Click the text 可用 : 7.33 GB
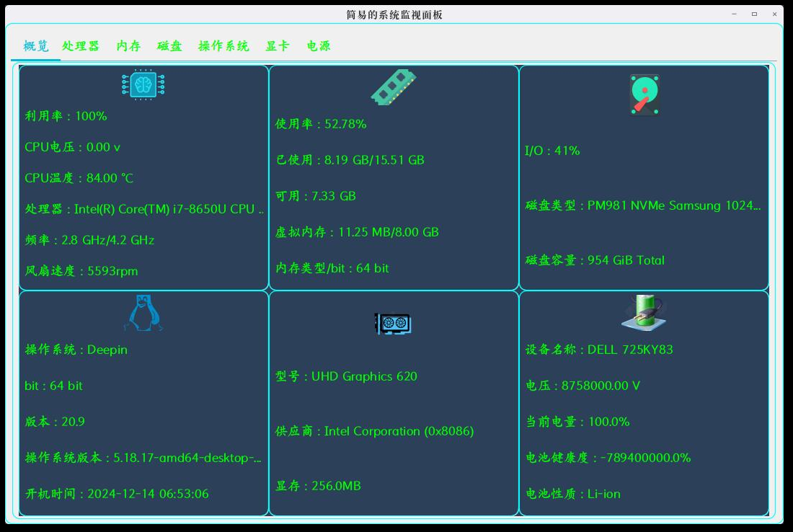Screen dimensions: 793x532 (x=316, y=195)
